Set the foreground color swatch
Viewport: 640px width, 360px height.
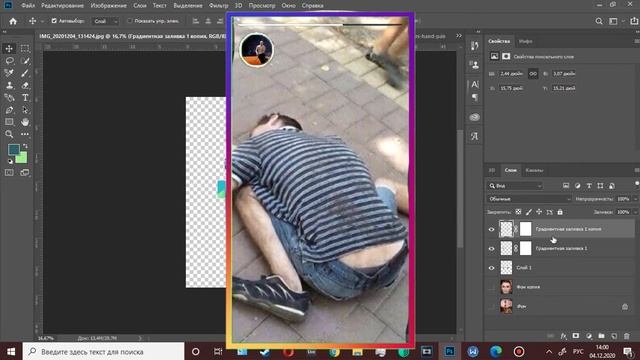pyautogui.click(x=14, y=149)
